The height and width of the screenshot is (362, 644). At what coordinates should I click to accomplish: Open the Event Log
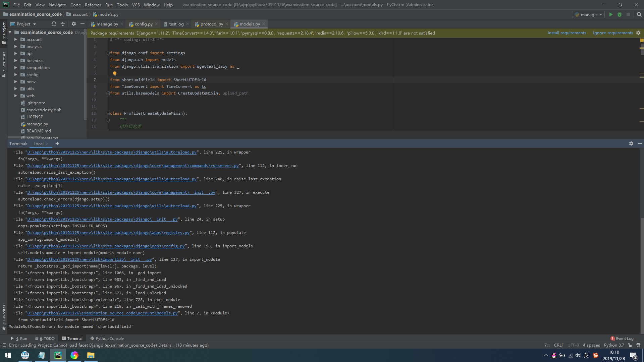622,339
